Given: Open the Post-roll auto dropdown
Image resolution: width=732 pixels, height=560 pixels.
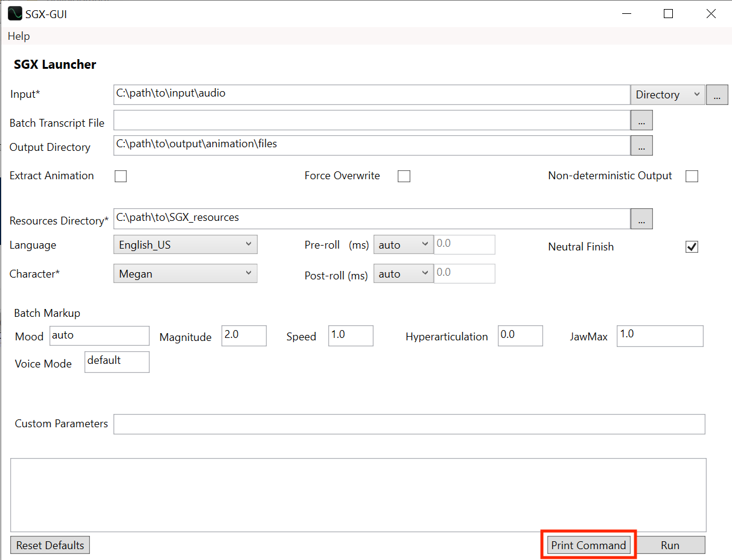Looking at the screenshot, I should (x=403, y=273).
